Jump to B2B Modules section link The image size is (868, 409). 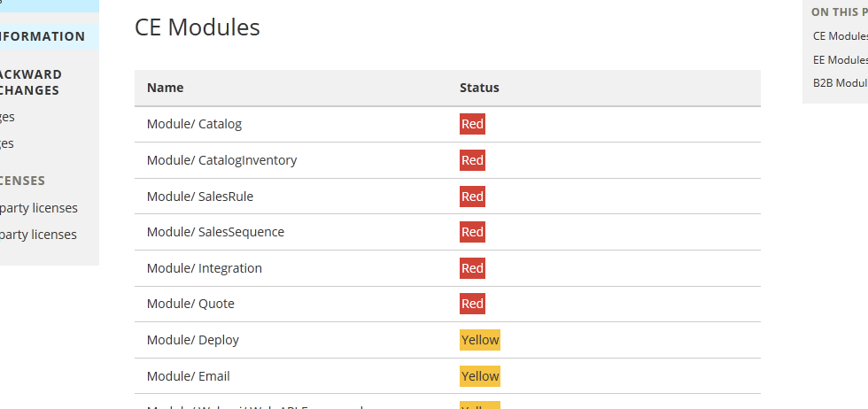[x=840, y=82]
